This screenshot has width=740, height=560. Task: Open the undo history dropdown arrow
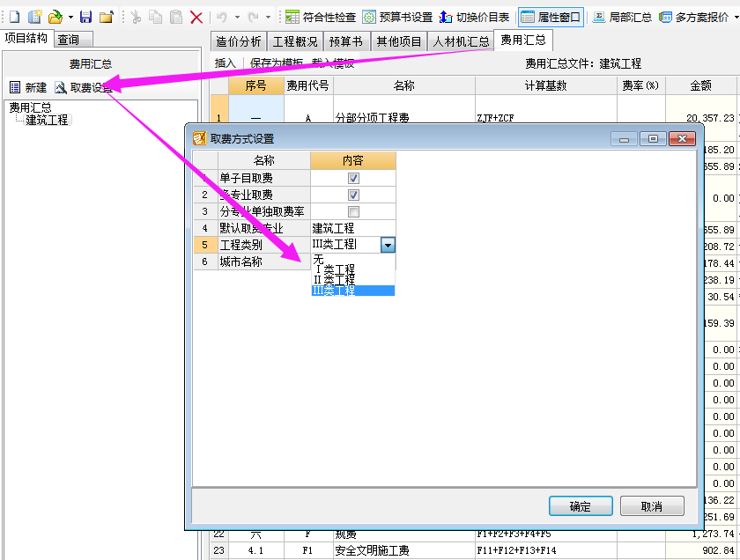(237, 18)
